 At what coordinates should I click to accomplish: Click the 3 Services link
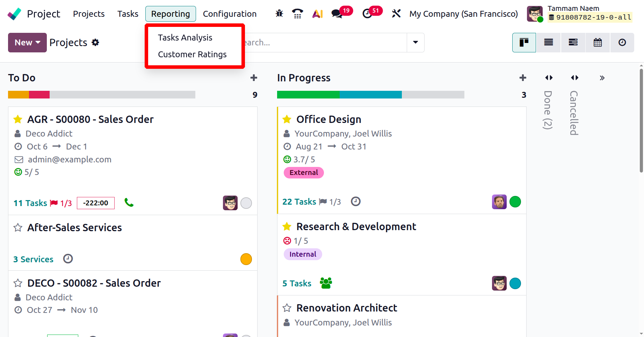tap(33, 259)
